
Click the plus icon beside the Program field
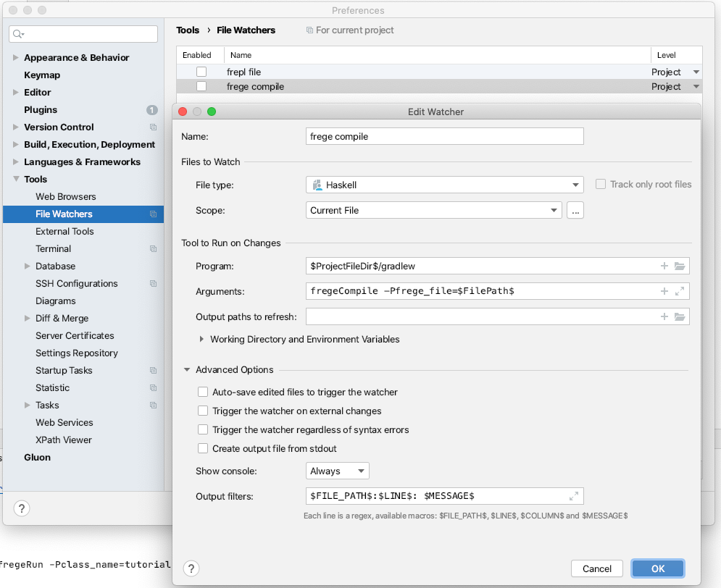click(664, 266)
